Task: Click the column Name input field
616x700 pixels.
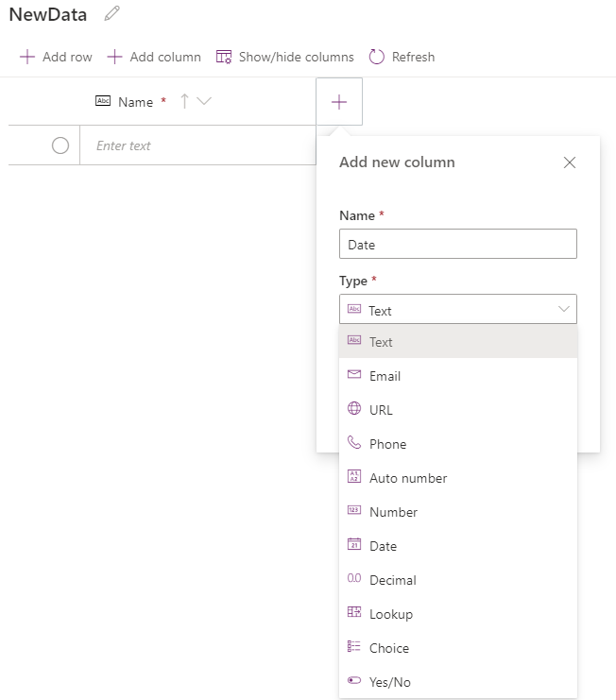Action: pos(457,245)
